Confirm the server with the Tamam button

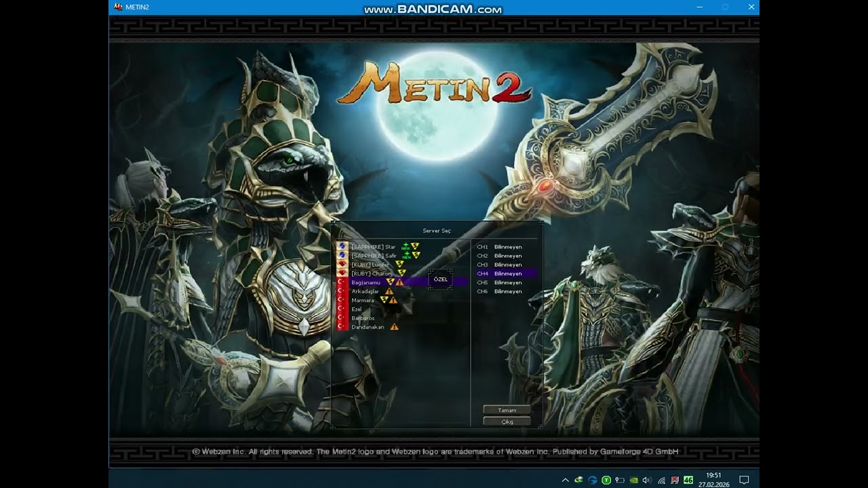click(x=507, y=410)
